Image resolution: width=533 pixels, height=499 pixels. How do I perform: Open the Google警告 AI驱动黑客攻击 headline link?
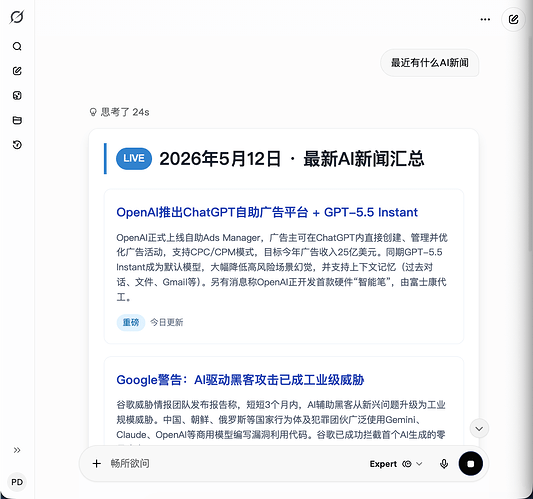(240, 380)
